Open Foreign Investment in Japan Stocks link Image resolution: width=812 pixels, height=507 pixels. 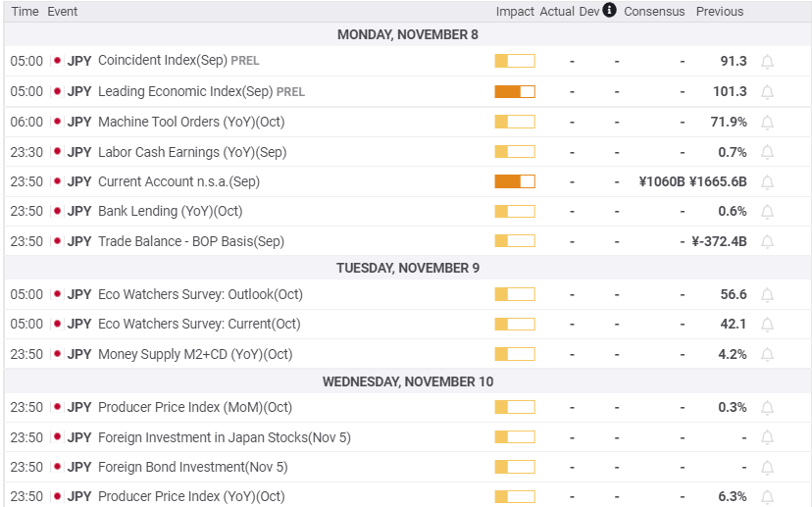pos(224,437)
